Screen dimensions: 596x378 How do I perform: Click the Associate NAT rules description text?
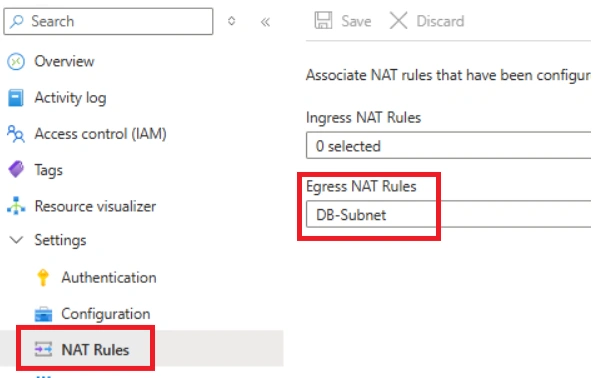pyautogui.click(x=449, y=75)
